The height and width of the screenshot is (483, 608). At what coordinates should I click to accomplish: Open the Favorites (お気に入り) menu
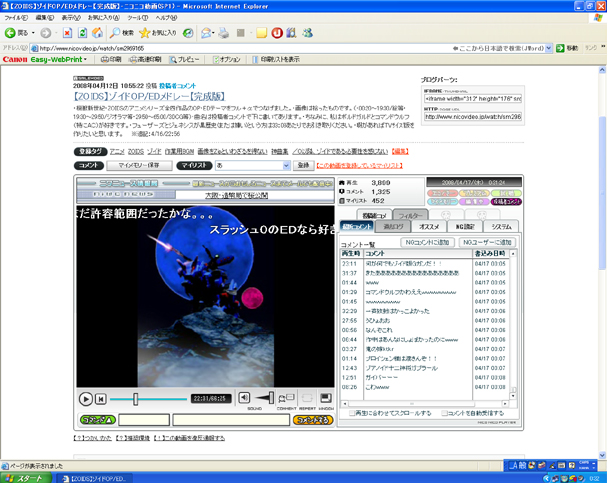coord(104,18)
